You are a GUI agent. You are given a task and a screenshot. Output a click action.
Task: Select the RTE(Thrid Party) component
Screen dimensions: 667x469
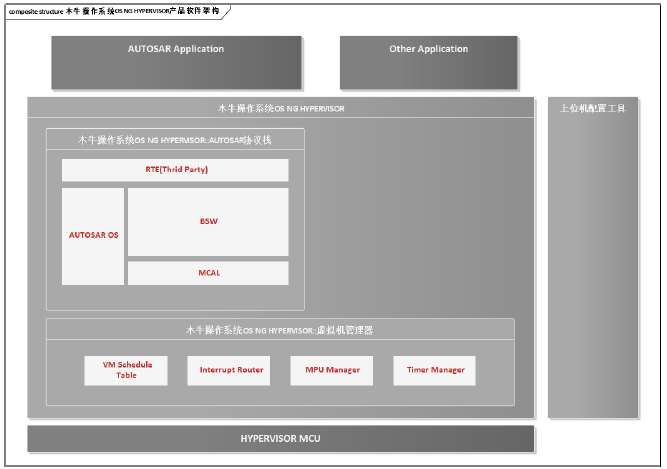pyautogui.click(x=175, y=170)
